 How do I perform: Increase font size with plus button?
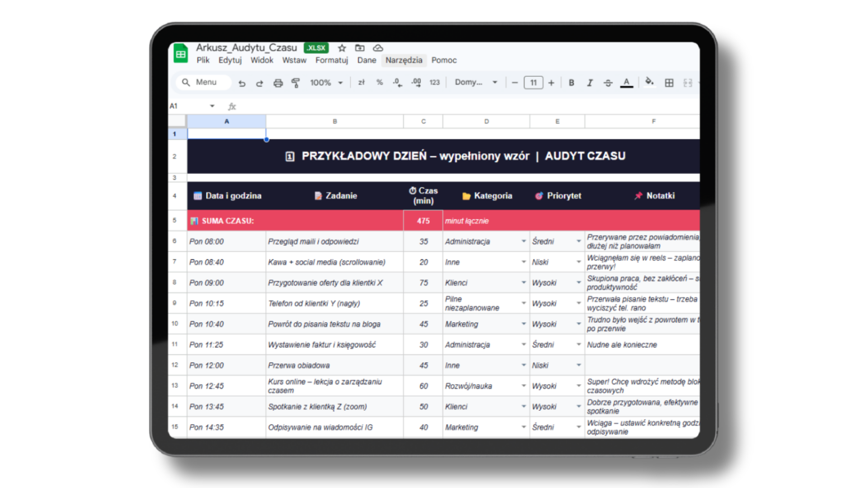click(551, 83)
